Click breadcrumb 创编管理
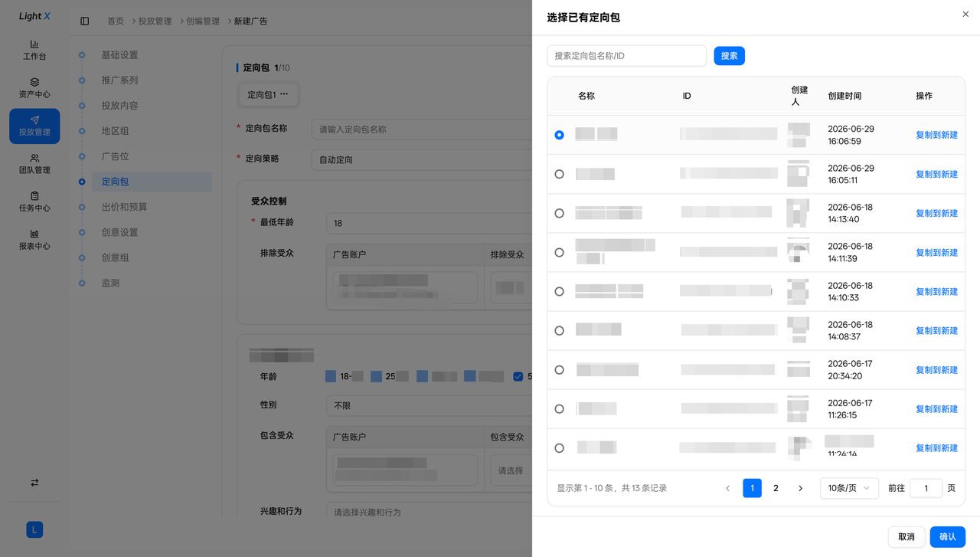This screenshot has height=557, width=980. 203,21
